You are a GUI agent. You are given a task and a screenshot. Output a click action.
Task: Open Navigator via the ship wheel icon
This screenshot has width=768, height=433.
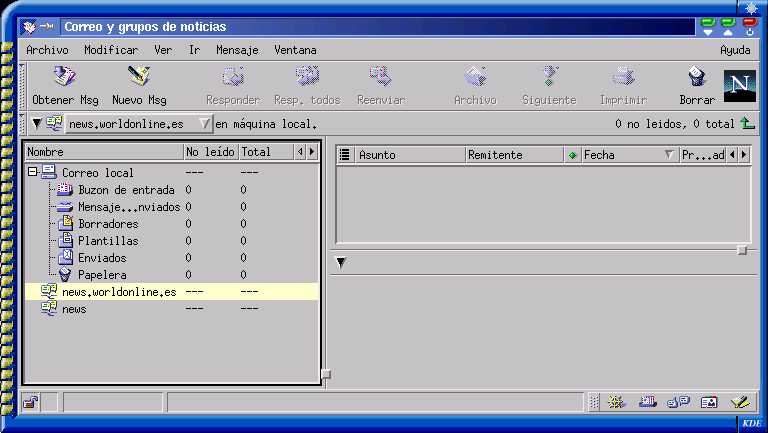pyautogui.click(x=616, y=403)
